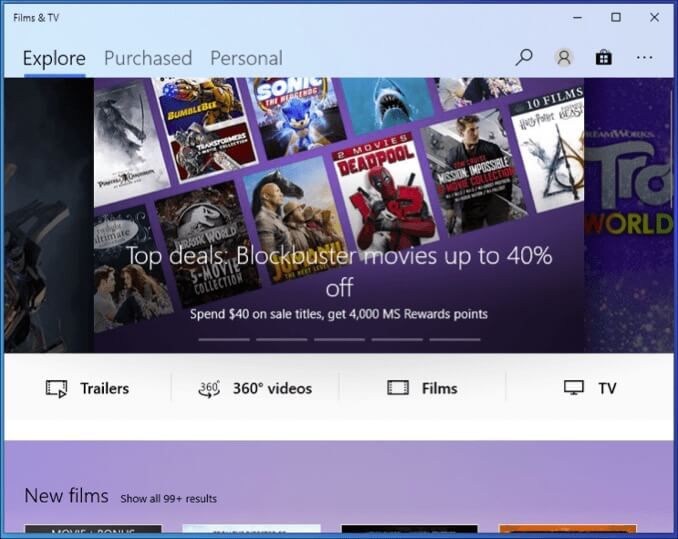Screen dimensions: 678x539
Task: Switch to the Purchased tab
Action: 148,58
